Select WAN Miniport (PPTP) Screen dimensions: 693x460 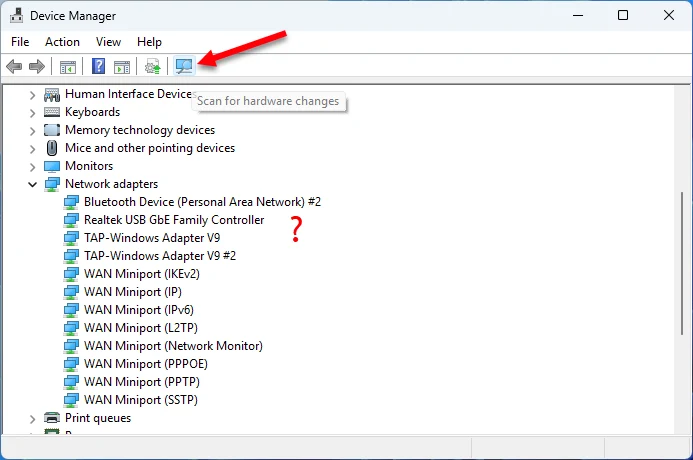[142, 382]
